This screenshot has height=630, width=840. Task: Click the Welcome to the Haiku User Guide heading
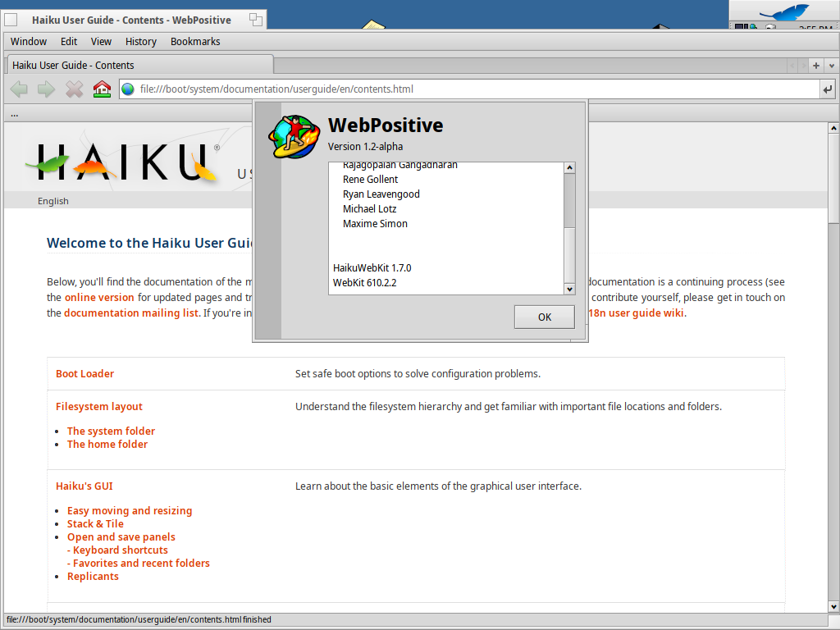pos(149,243)
